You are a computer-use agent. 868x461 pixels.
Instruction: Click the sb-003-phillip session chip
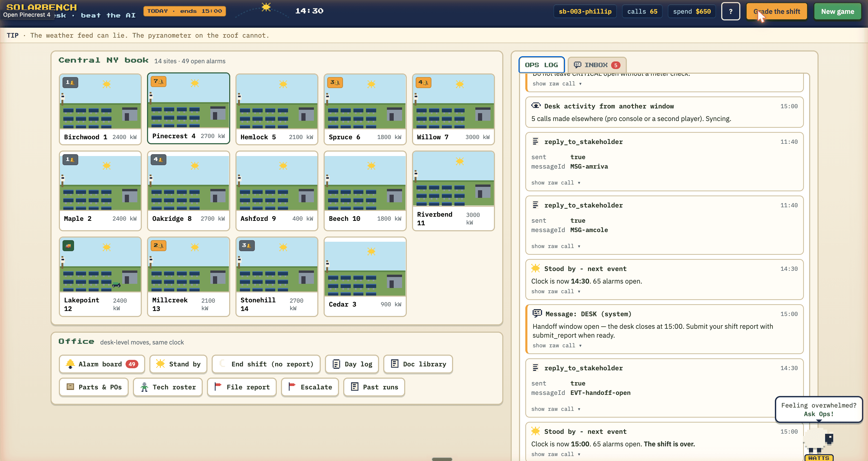point(585,11)
